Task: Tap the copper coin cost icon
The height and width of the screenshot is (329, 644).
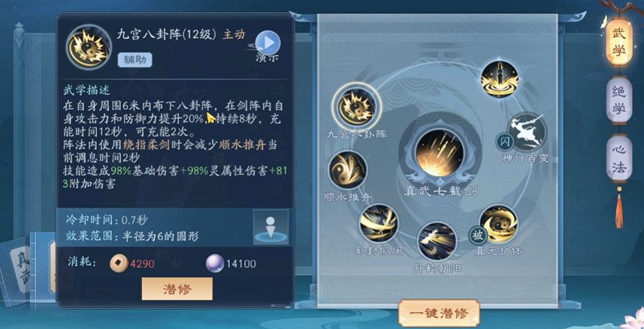Action: point(119,263)
